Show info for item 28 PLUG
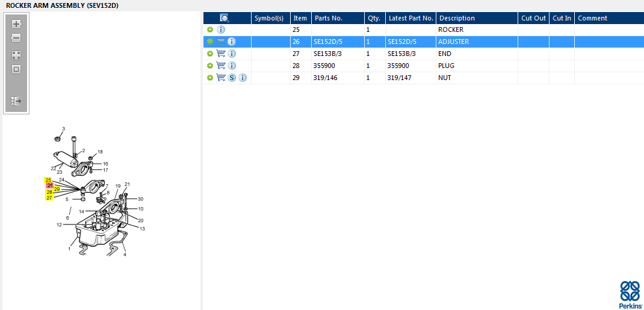This screenshot has height=310, width=644. coord(232,65)
